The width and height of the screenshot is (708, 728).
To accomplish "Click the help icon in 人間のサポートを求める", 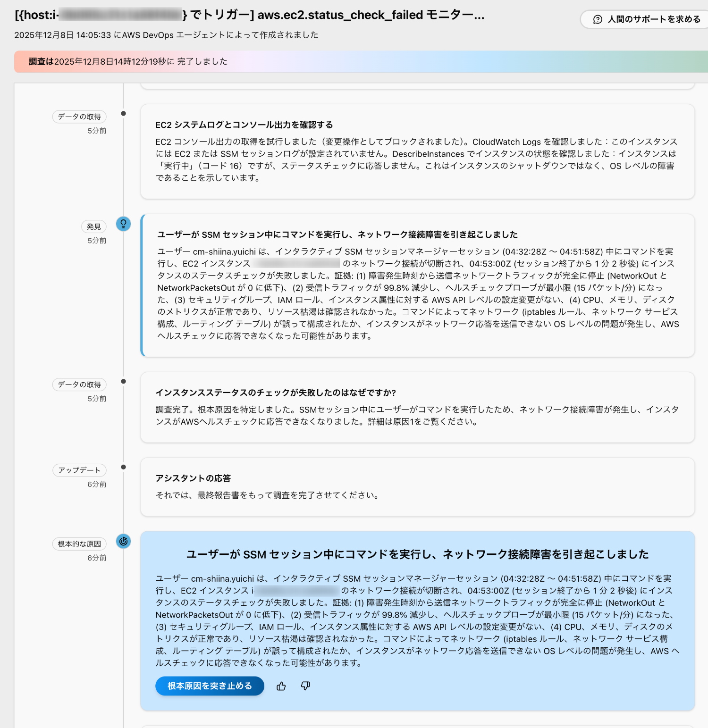I will 598,19.
